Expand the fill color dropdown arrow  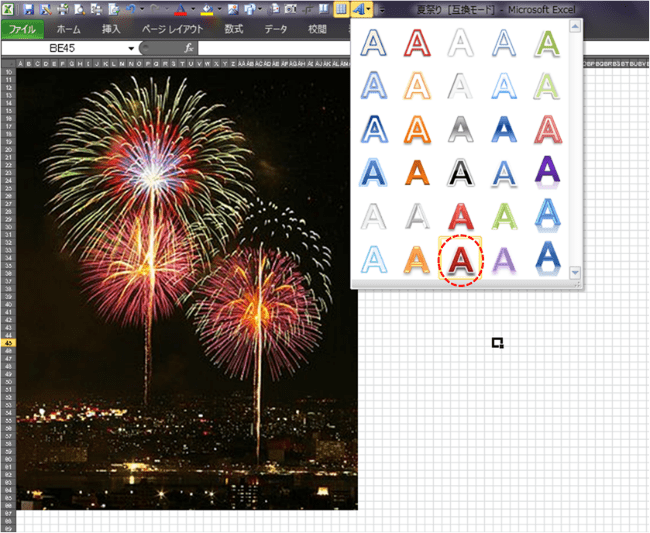point(219,9)
